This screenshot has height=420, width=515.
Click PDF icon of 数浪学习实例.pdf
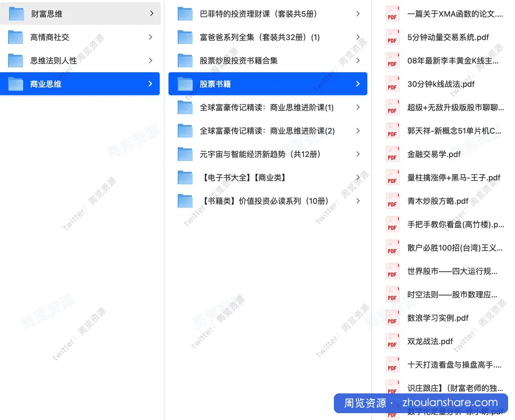[x=392, y=318]
